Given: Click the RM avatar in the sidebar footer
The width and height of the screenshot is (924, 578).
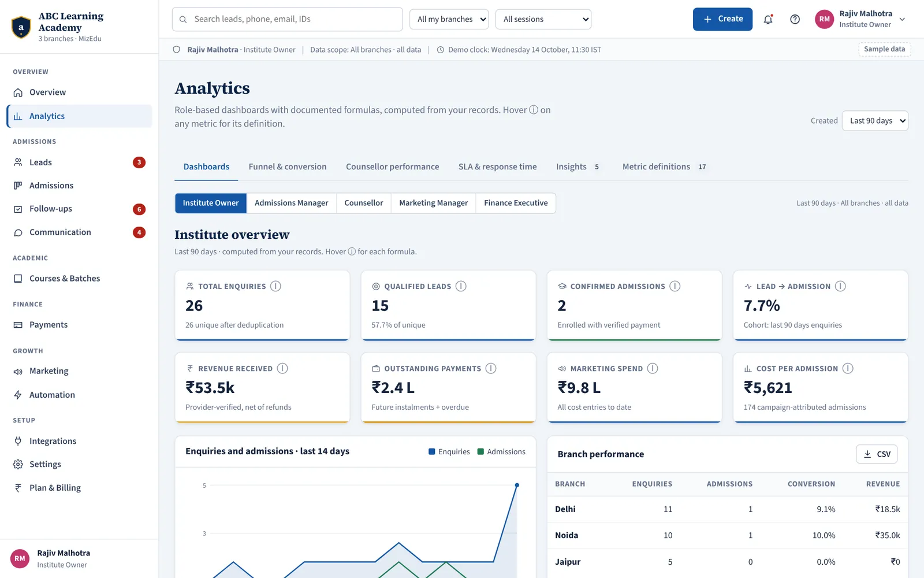Looking at the screenshot, I should (20, 558).
